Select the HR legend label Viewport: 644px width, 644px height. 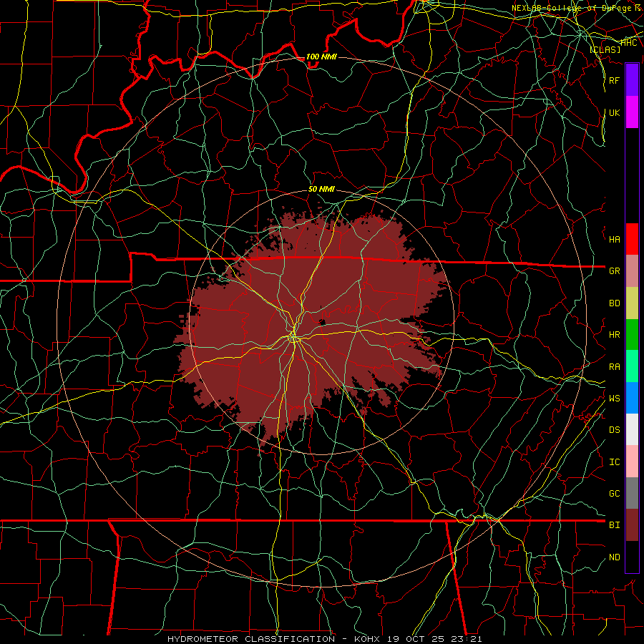tap(614, 335)
